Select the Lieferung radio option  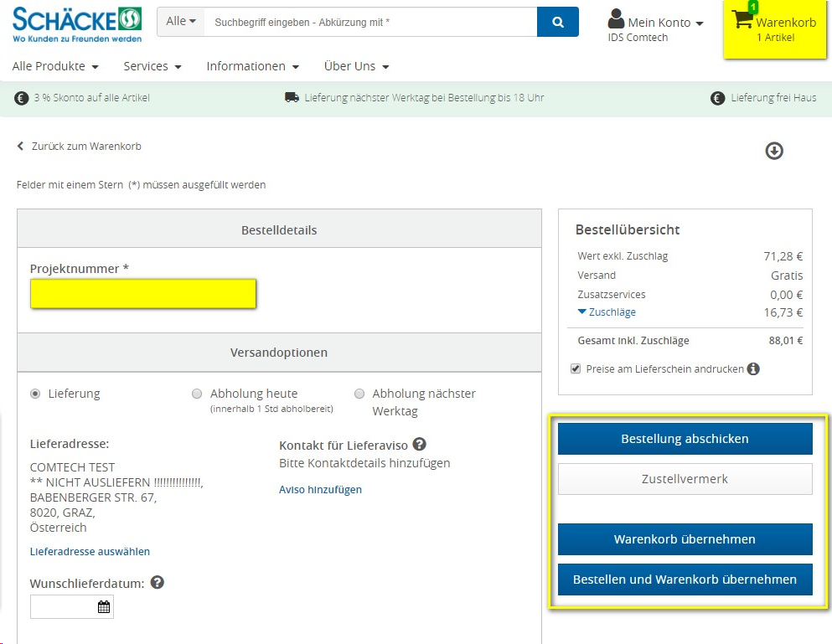pos(35,394)
